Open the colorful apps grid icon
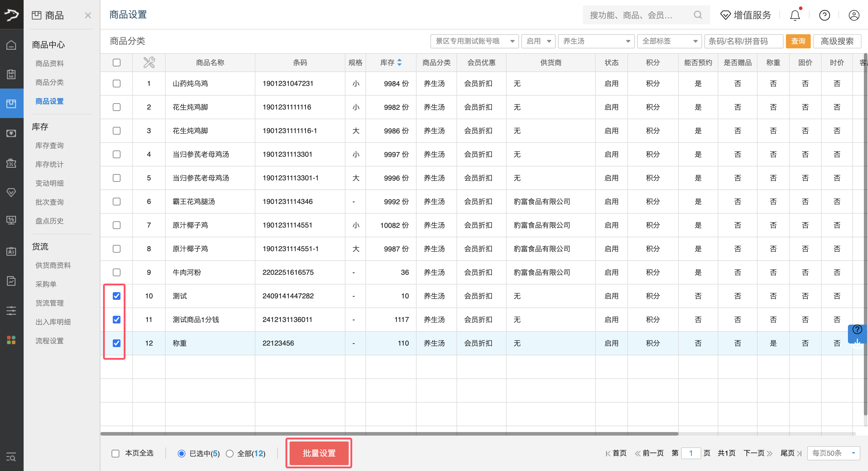The height and width of the screenshot is (471, 868). [x=12, y=340]
